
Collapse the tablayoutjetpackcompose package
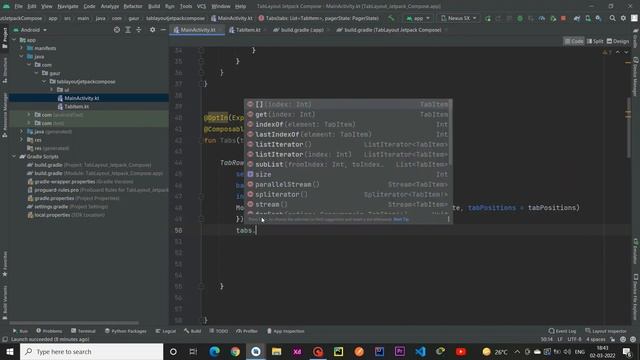[x=44, y=82]
